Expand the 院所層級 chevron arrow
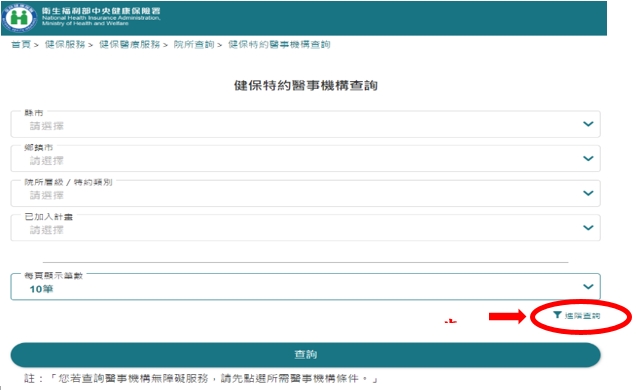The width and height of the screenshot is (638, 390). click(x=588, y=193)
